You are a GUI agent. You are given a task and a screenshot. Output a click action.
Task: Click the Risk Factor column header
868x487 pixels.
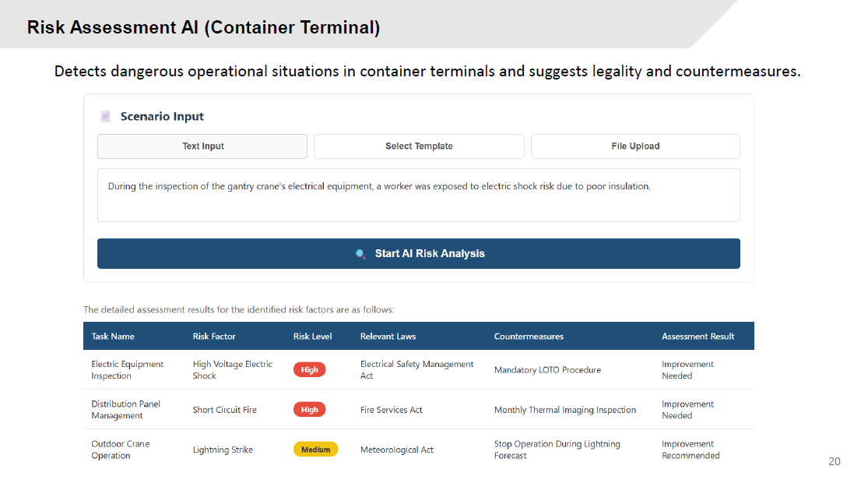214,337
